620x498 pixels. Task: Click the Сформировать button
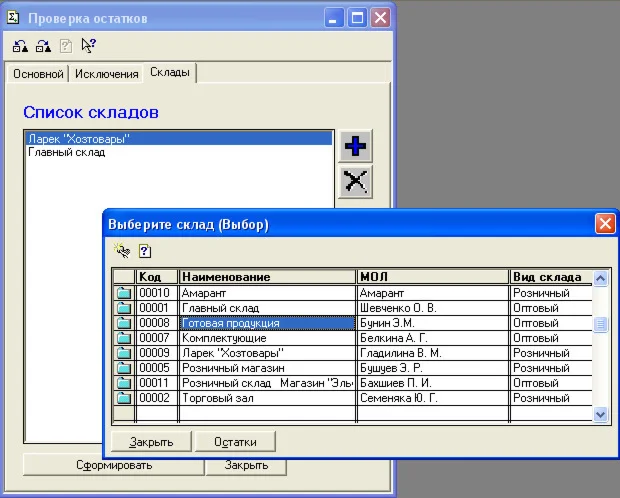[113, 465]
